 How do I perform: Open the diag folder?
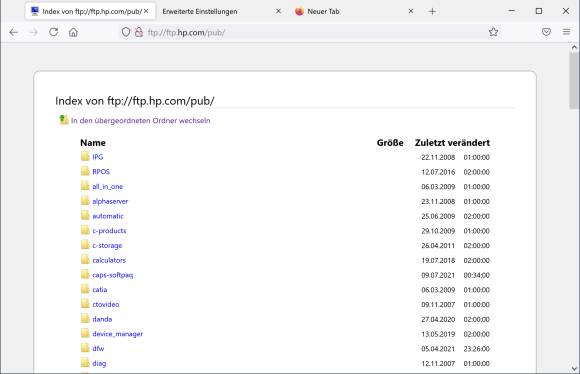(x=99, y=363)
